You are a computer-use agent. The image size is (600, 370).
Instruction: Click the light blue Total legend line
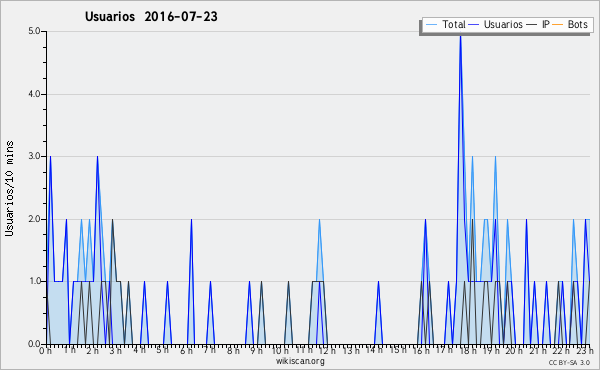pos(431,25)
